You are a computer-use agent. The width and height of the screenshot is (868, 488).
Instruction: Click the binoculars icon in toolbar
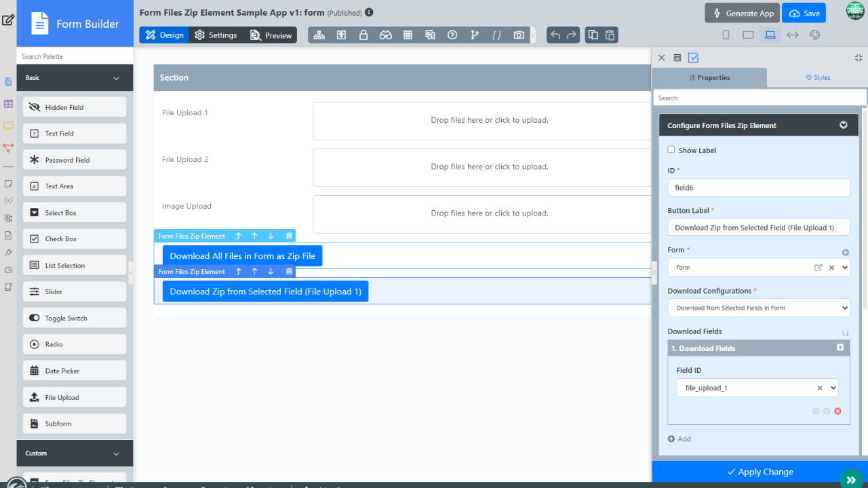[386, 35]
